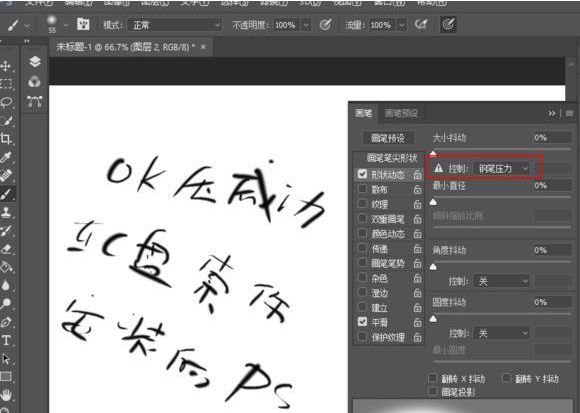The height and width of the screenshot is (413, 580).
Task: Select the Crop tool
Action: (6, 139)
